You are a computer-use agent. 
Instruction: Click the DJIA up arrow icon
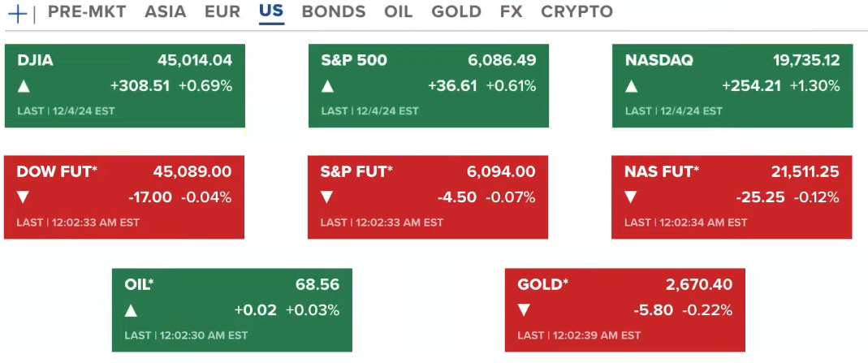24,86
